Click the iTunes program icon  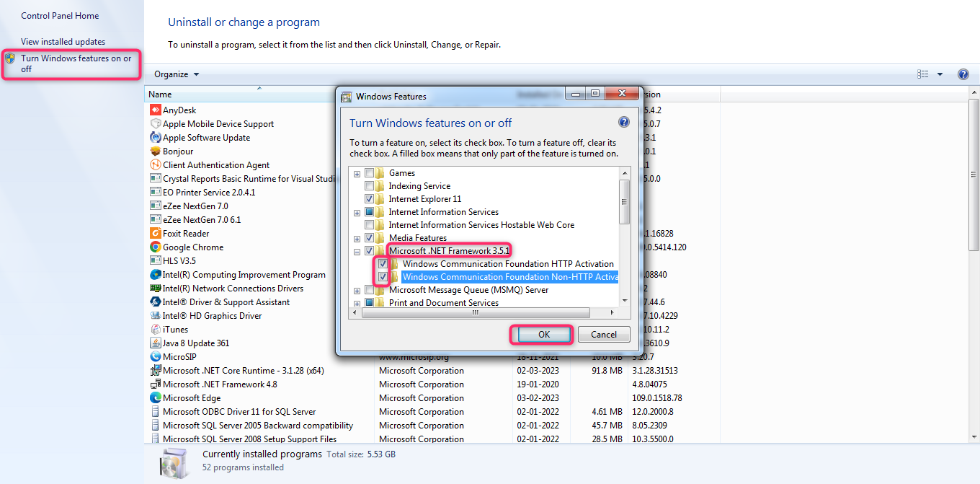pos(155,330)
